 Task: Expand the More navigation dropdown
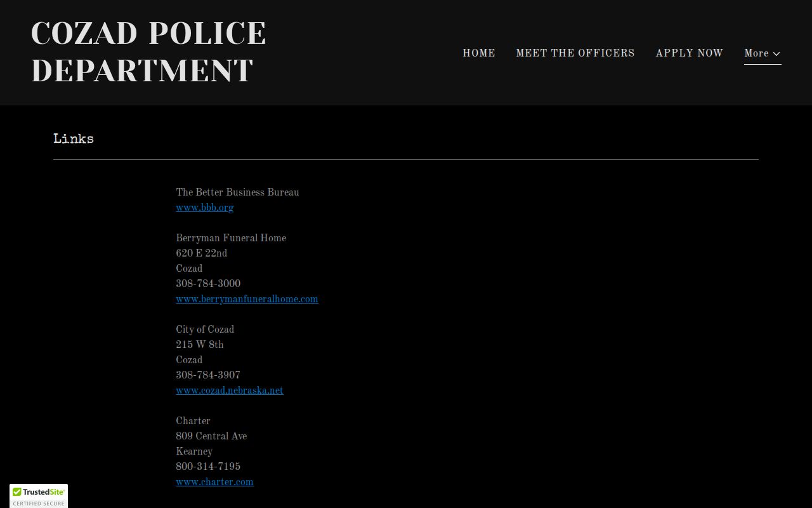pos(763,53)
